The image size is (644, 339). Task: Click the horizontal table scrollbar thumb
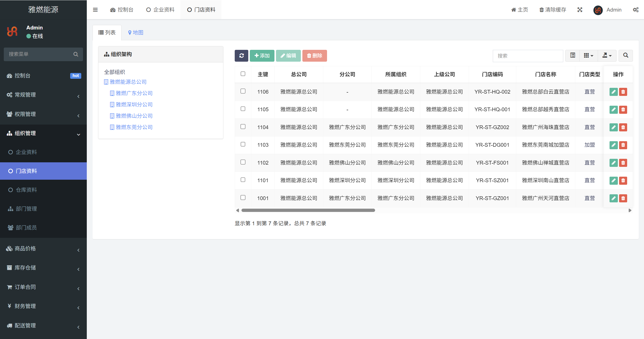(x=308, y=210)
